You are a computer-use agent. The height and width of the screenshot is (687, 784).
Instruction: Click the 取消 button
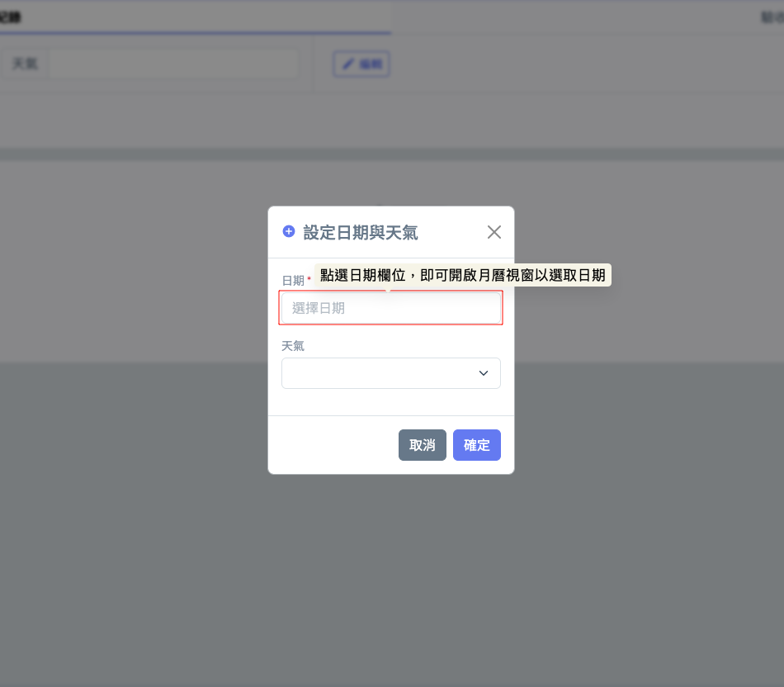[x=422, y=445]
